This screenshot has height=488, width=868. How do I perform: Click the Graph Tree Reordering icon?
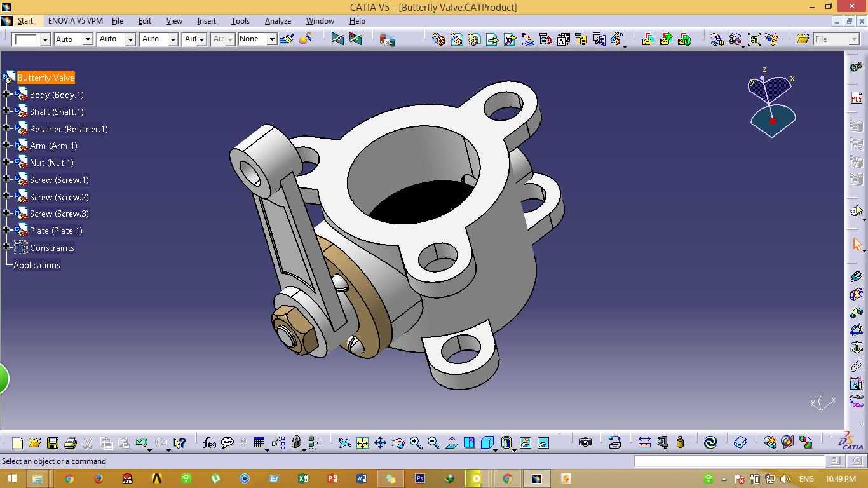[x=545, y=39]
